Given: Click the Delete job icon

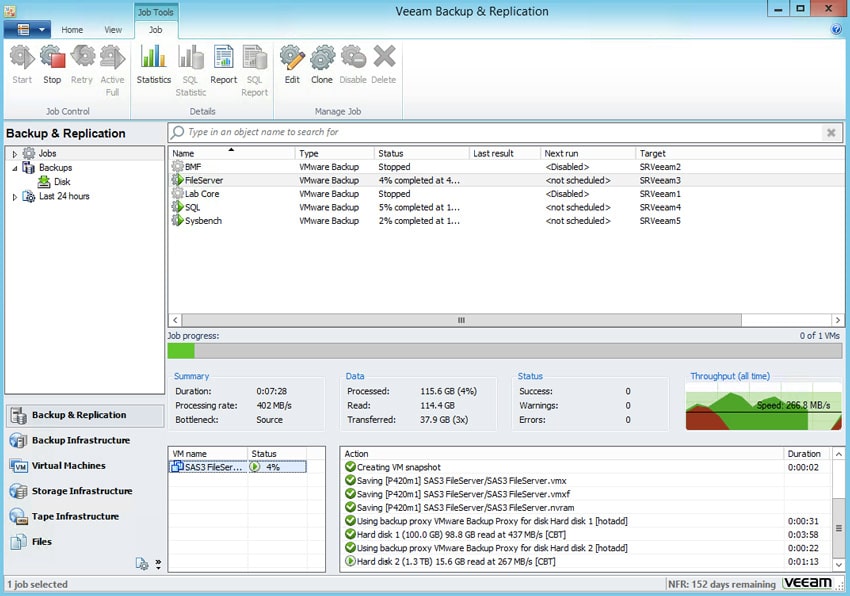Looking at the screenshot, I should pyautogui.click(x=384, y=65).
